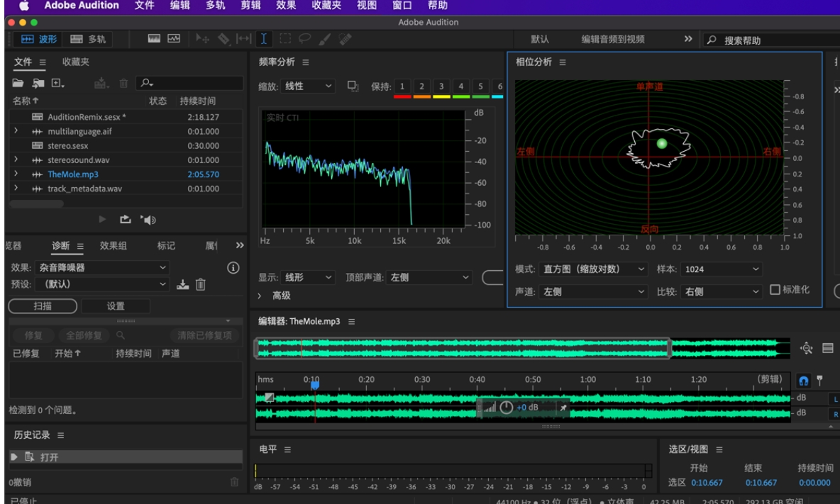Image resolution: width=840 pixels, height=504 pixels.
Task: Toggle the spectral frequency display
Action: [154, 38]
